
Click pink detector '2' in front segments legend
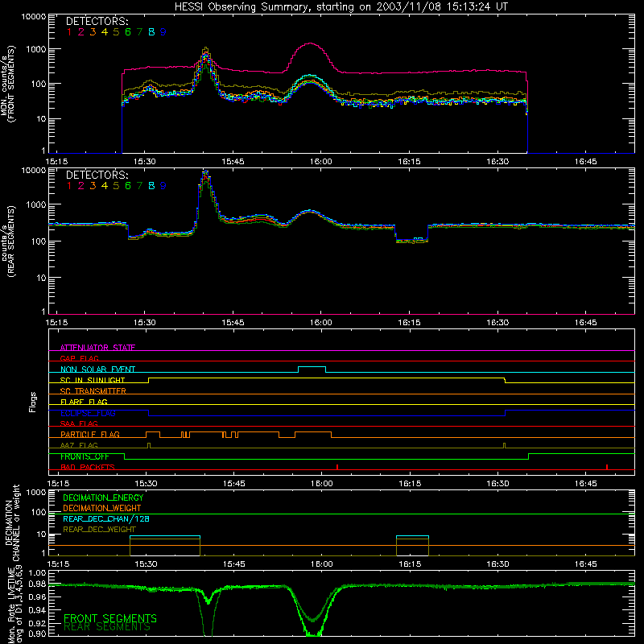(x=81, y=32)
